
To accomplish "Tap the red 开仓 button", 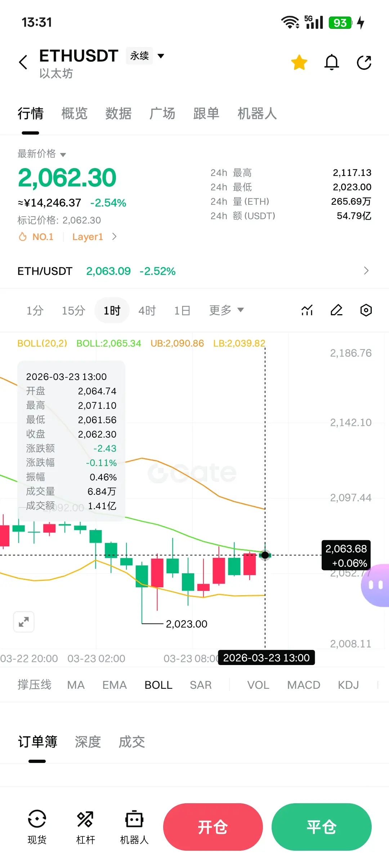I will click(213, 827).
